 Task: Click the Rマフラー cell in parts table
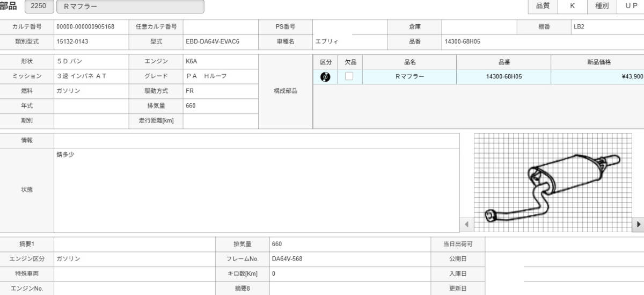[x=409, y=77]
